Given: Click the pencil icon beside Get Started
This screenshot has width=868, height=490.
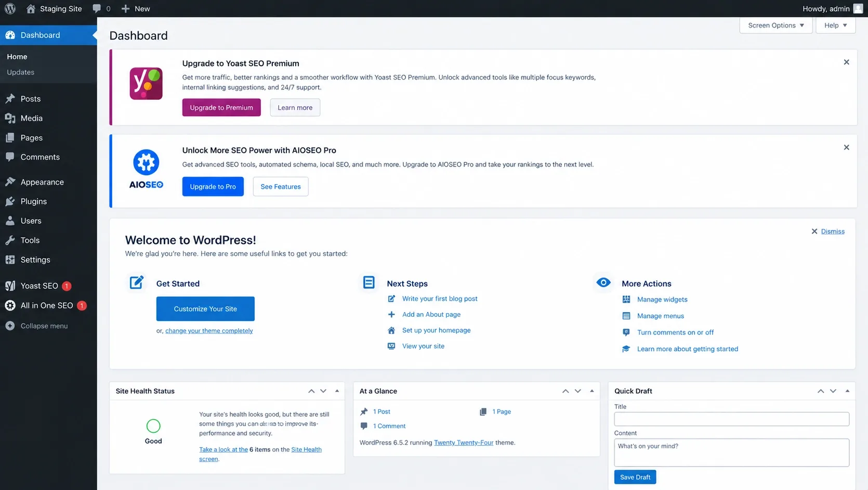Looking at the screenshot, I should [x=137, y=282].
